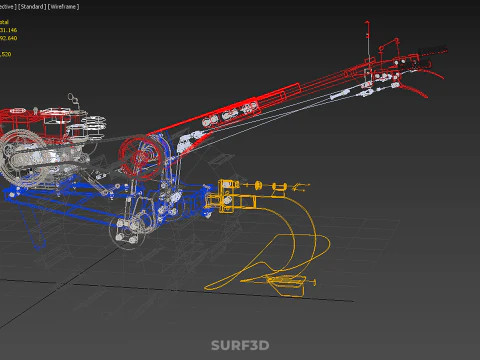This screenshot has width=480, height=360.
Task: Click the 31.146 statistics value
Action: (8, 30)
